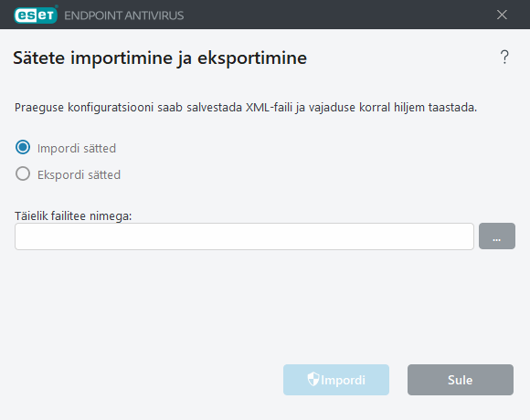The image size is (530, 420).
Task: Open help with the question mark icon
Action: point(504,57)
